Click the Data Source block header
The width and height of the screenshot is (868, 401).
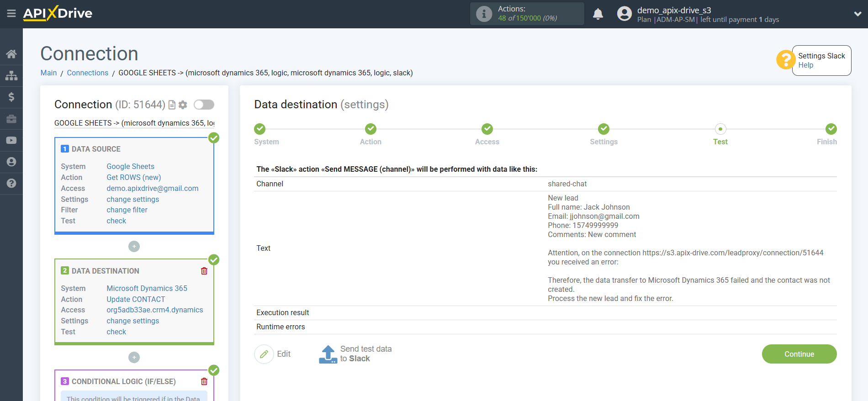coord(96,149)
